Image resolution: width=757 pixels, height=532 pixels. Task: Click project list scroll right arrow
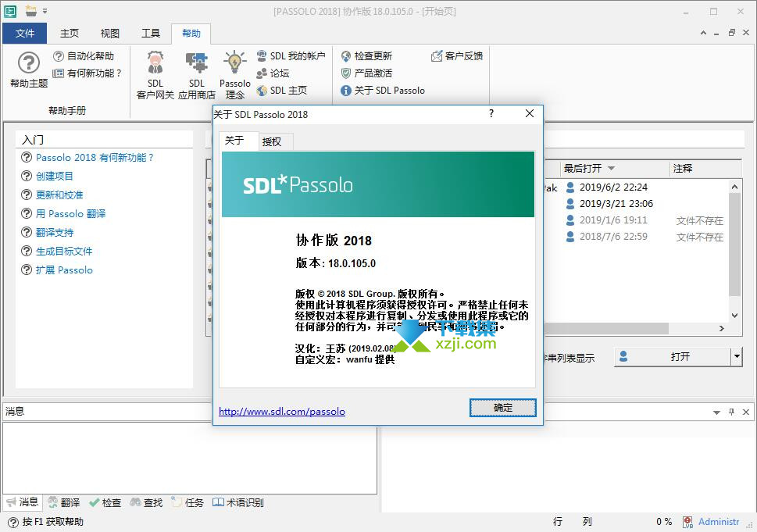pyautogui.click(x=722, y=328)
